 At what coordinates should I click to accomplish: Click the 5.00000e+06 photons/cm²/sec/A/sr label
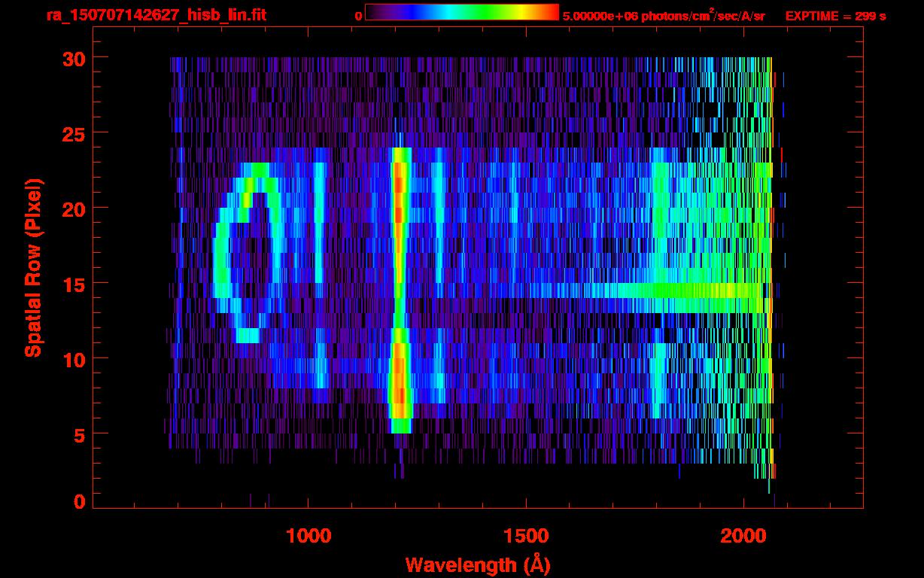(664, 15)
